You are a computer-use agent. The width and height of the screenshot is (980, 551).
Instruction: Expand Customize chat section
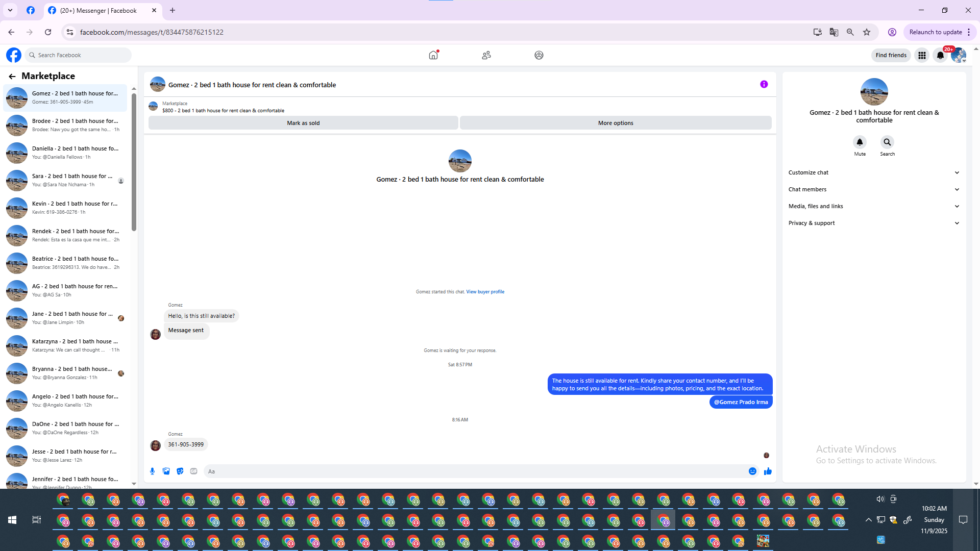(874, 173)
